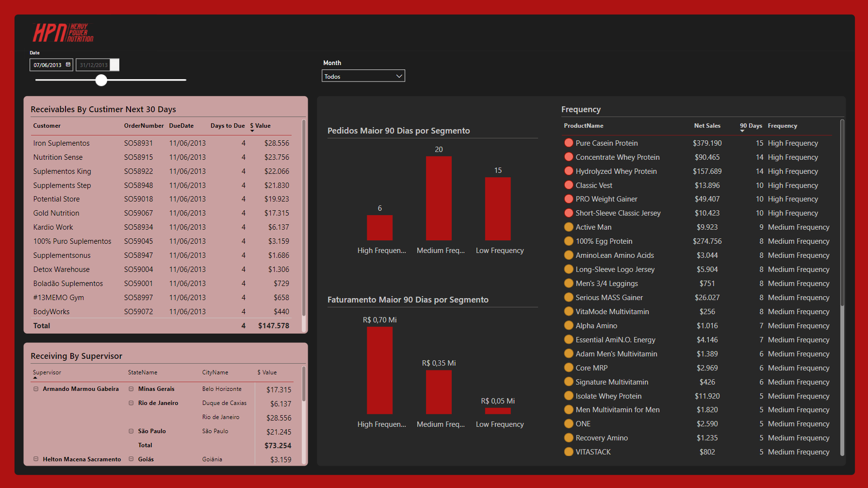Collapse the Armando Marmou Gabeira supervisor row

pos(36,389)
